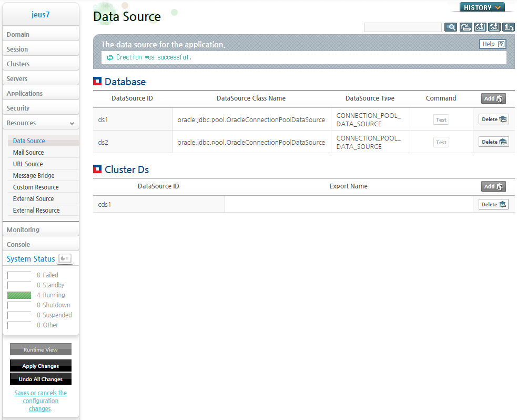Image resolution: width=517 pixels, height=420 pixels.
Task: Click Apply Changes button
Action: [40, 366]
